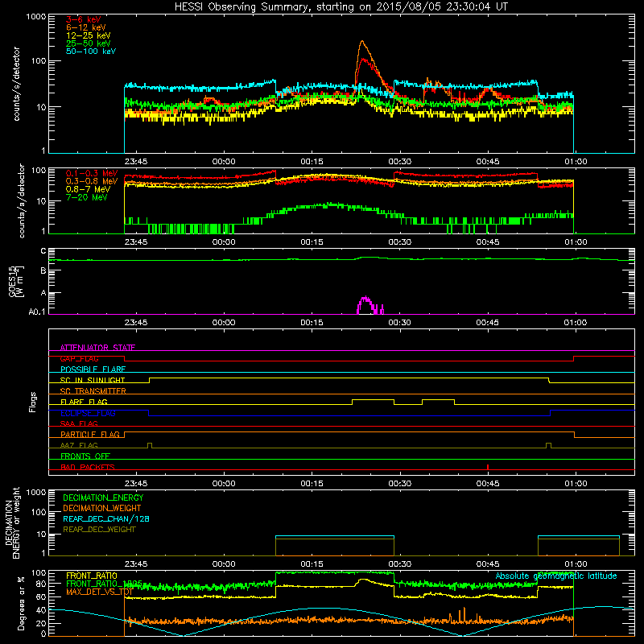Click the second raised FLARE_FLAG interval
Viewport: 644px width, 644px height.
[438, 399]
